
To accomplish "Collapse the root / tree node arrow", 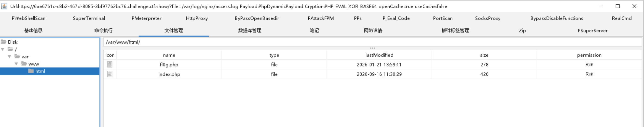I will [x=3, y=49].
